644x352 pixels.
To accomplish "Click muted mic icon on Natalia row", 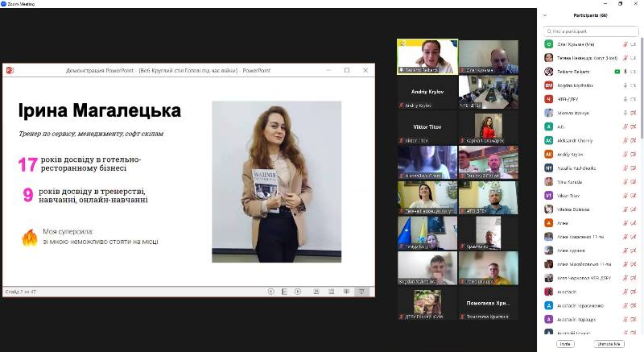I will tap(625, 168).
